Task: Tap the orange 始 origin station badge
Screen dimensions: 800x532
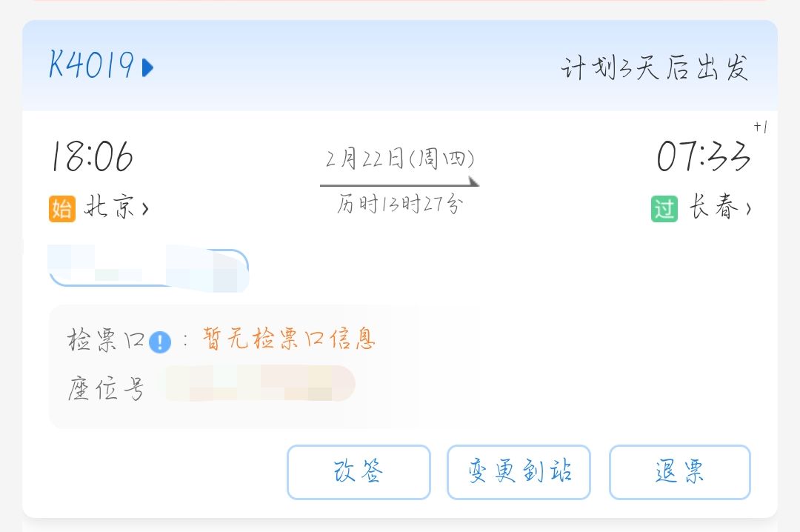Action: pyautogui.click(x=62, y=208)
